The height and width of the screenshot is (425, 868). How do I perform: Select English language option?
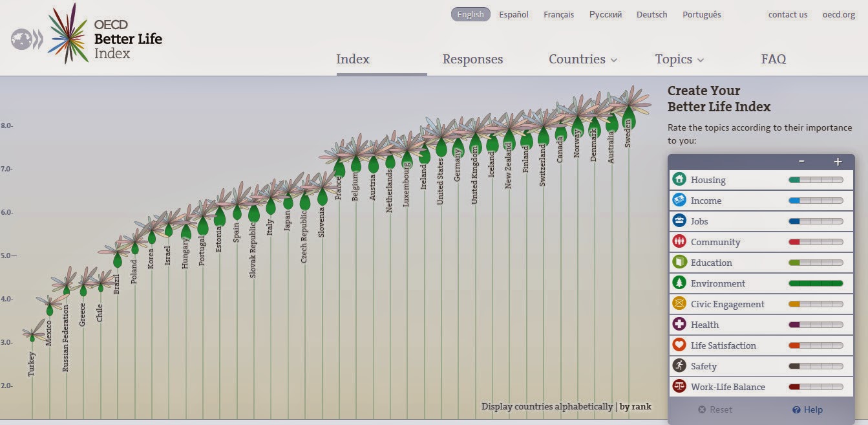[x=471, y=14]
